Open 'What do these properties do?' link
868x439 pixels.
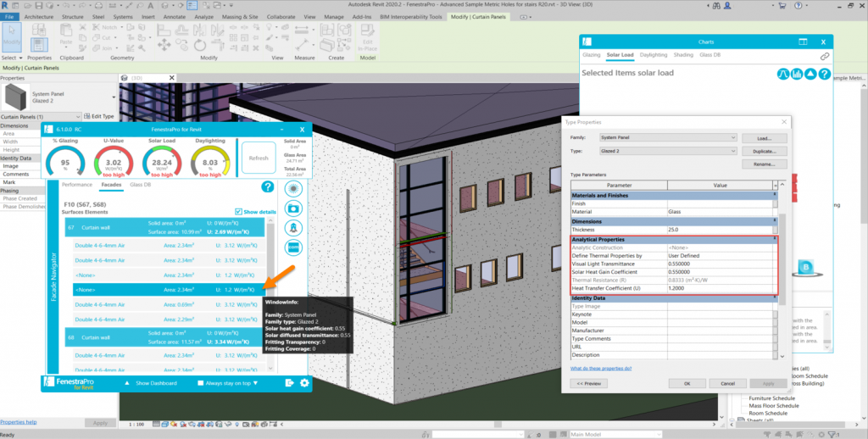601,368
